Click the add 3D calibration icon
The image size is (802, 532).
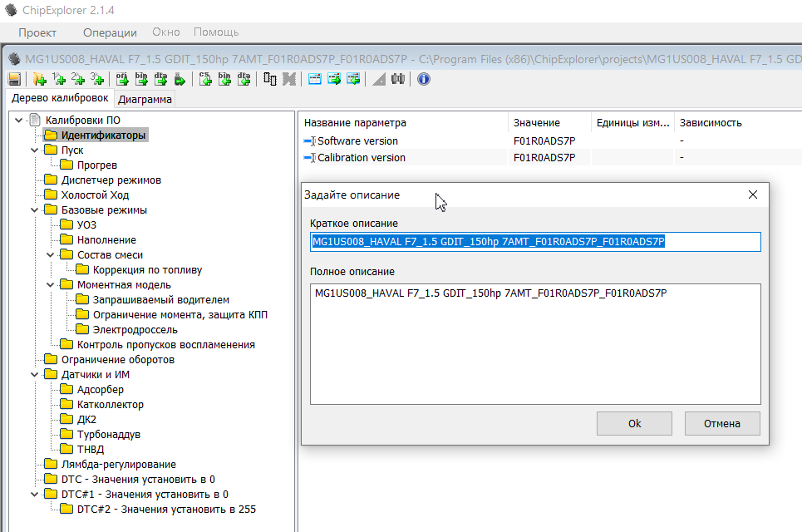[97, 79]
